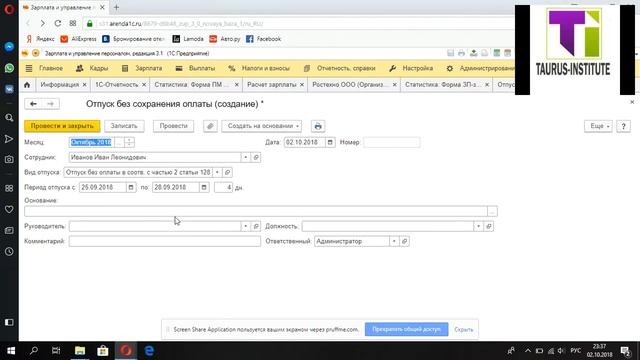Open the AliExpress bookmark
Screen dimensions: 640x360
pyautogui.click(x=78, y=39)
